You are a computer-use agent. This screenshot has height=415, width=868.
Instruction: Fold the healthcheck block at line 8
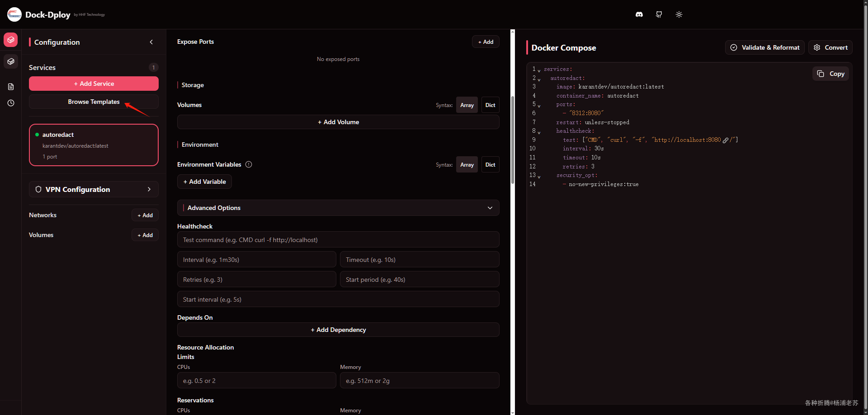(x=539, y=132)
